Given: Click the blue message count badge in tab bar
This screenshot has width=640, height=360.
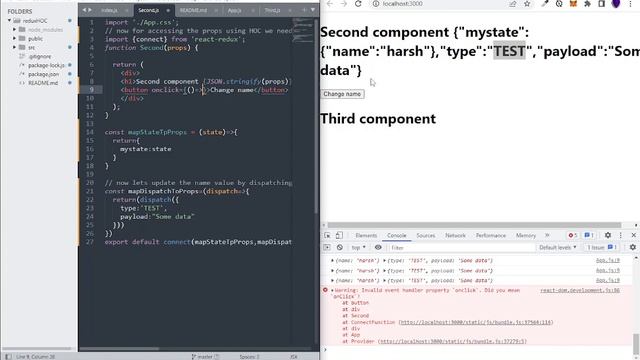Looking at the screenshot, I should click(589, 235).
